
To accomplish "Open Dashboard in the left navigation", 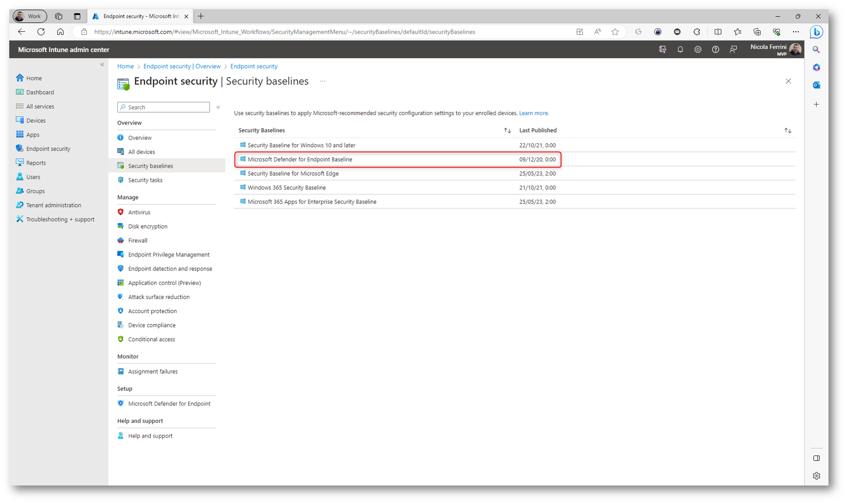I will tap(40, 92).
